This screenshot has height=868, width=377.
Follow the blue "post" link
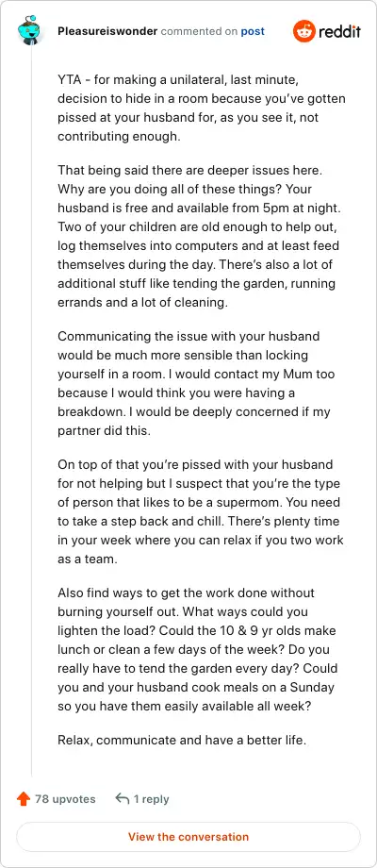[x=253, y=31]
